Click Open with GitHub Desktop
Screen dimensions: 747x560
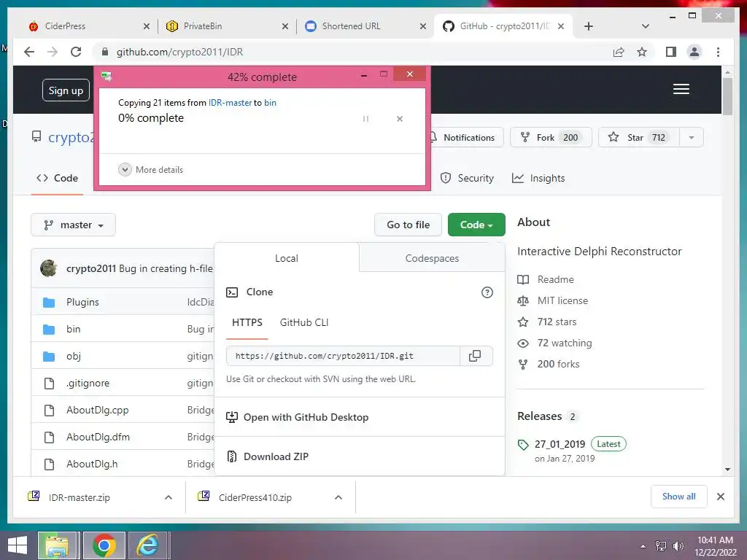(298, 417)
